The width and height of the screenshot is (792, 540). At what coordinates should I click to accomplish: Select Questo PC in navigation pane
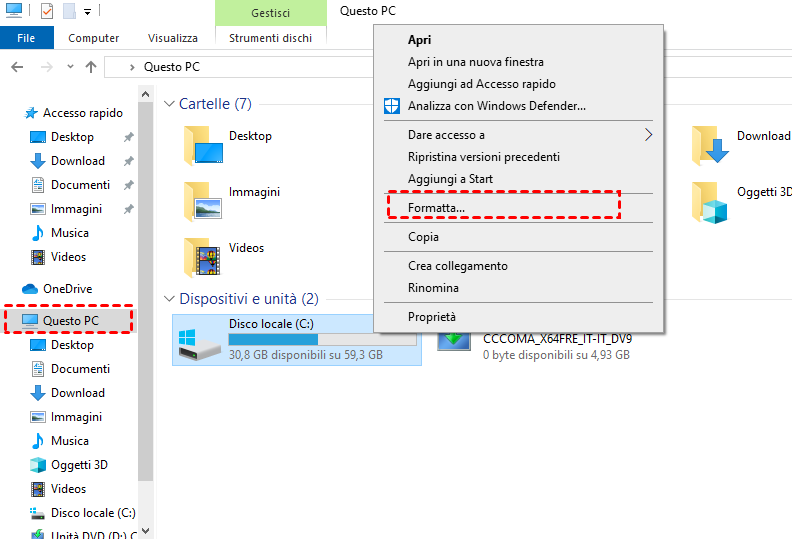[68, 320]
